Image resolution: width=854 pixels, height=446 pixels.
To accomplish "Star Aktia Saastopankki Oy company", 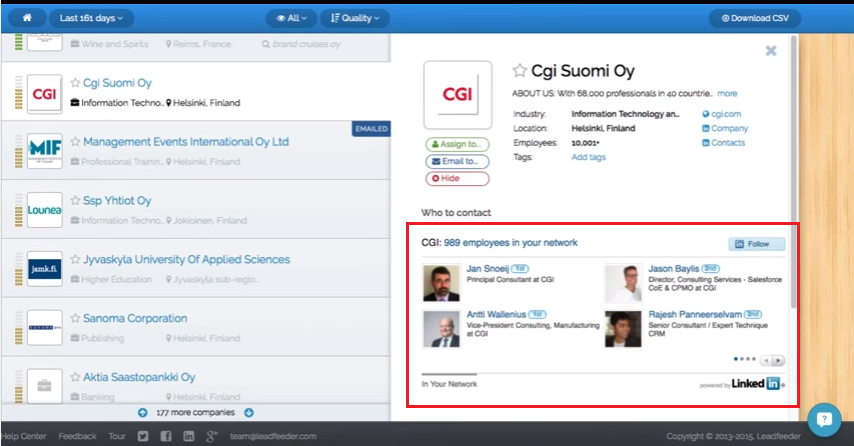I will [x=75, y=377].
